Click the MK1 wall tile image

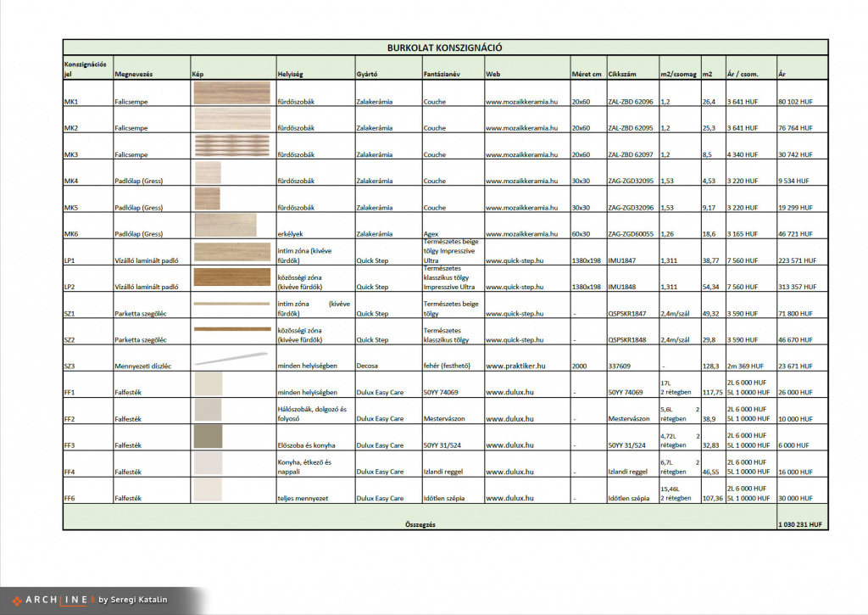tap(232, 92)
